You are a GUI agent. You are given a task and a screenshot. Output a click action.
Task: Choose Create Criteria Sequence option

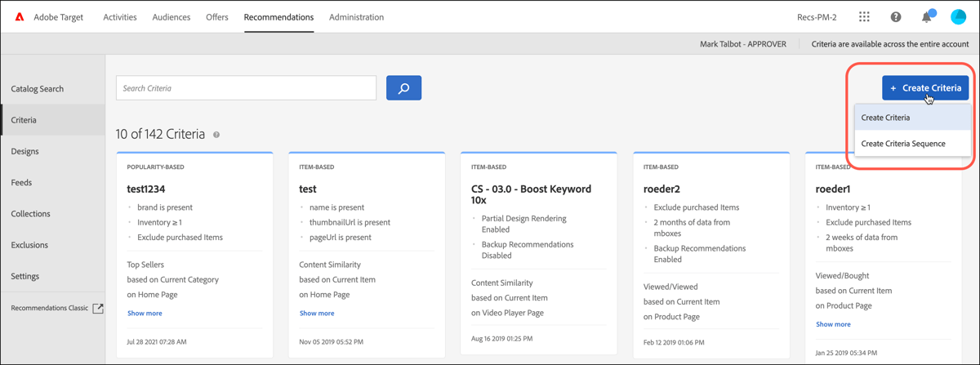click(903, 144)
